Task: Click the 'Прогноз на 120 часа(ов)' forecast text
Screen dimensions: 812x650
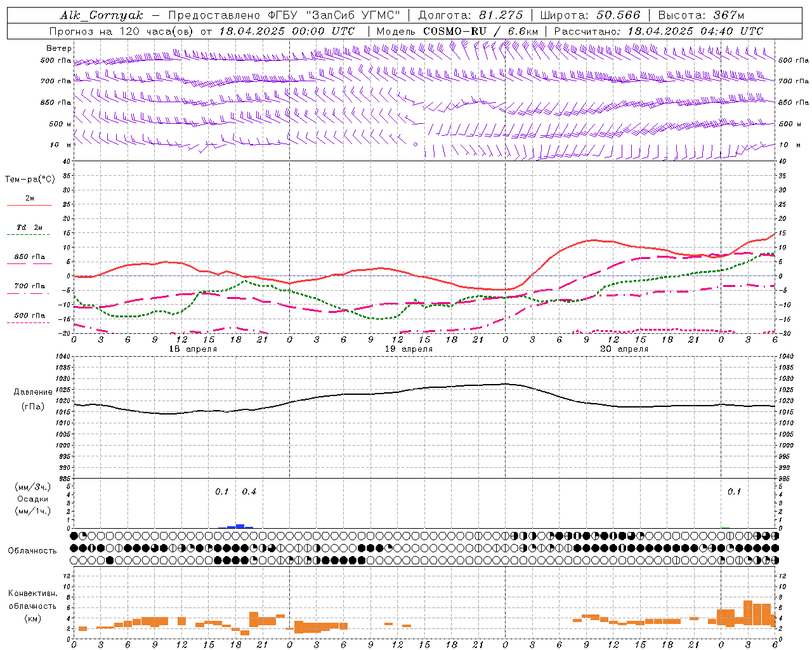Action: tap(122, 31)
